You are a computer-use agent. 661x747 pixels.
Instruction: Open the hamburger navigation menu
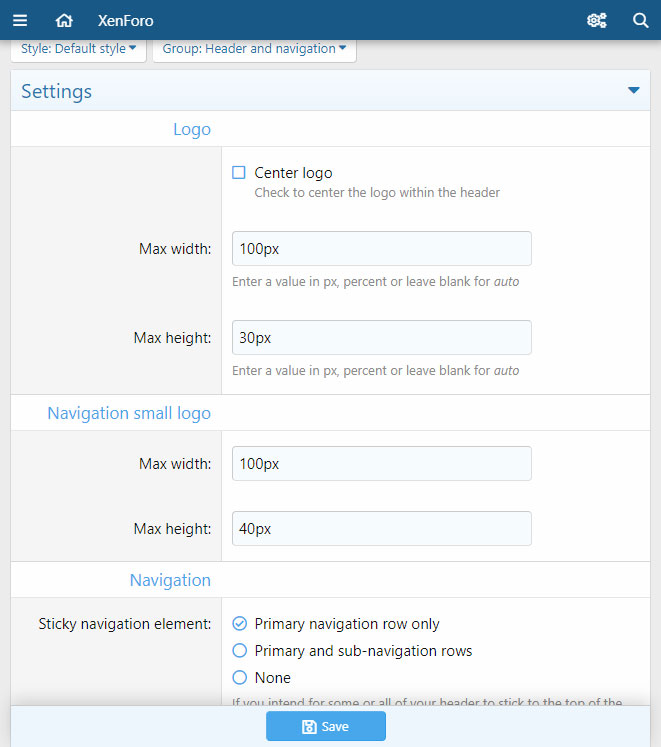tap(20, 20)
